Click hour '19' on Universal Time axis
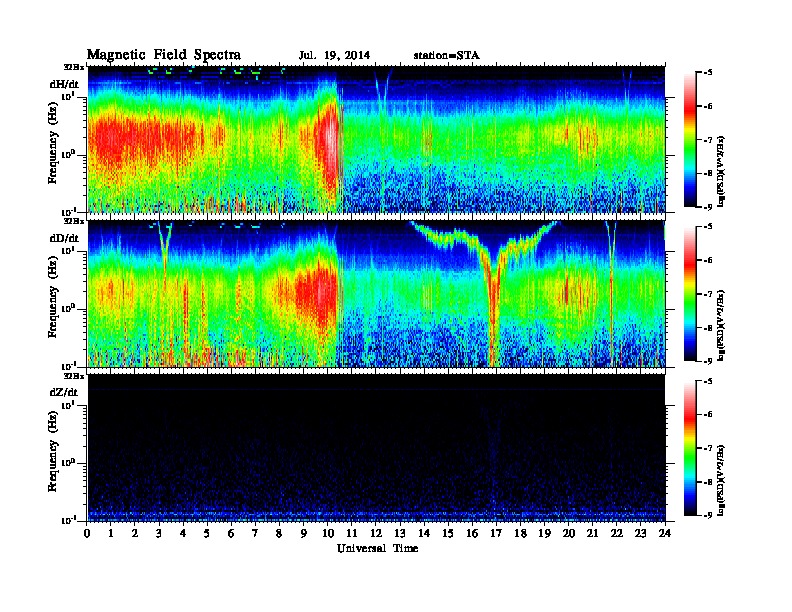 coord(544,533)
